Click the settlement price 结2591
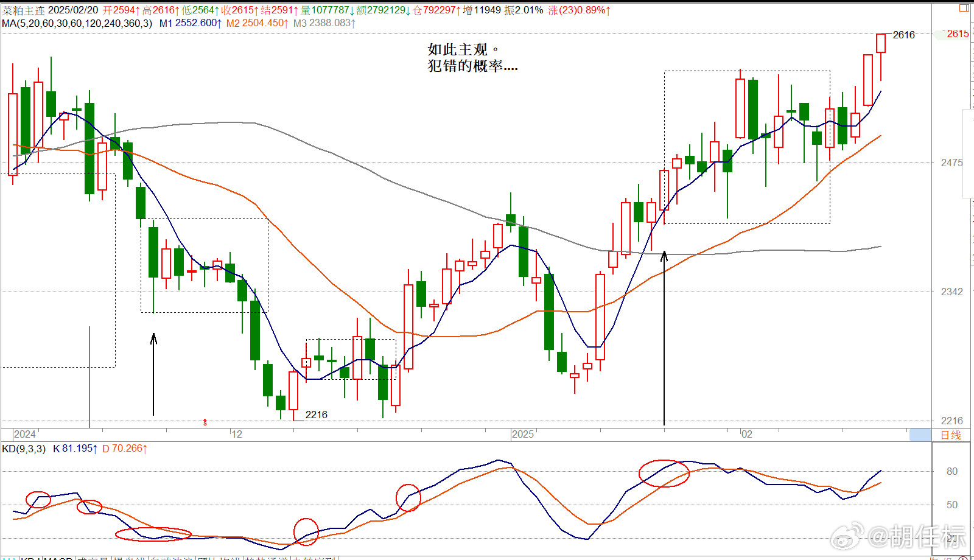Viewport: 974px width, 560px height. click(x=279, y=10)
